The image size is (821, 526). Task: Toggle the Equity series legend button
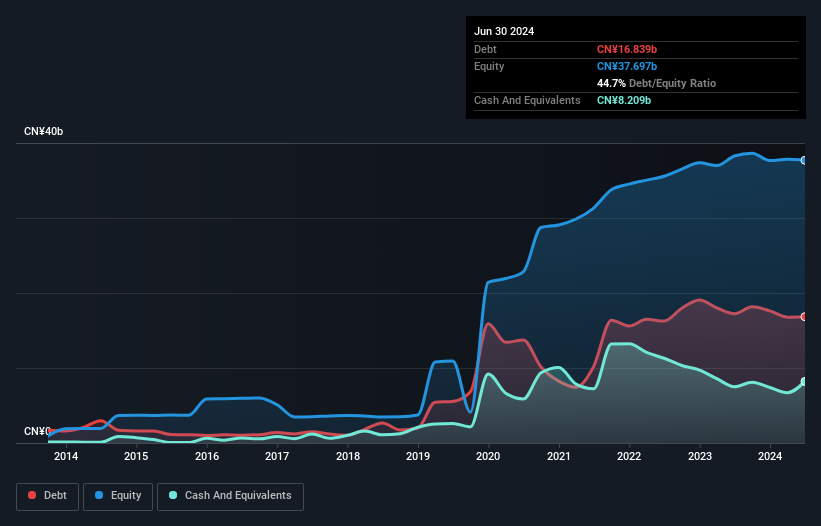click(x=118, y=496)
